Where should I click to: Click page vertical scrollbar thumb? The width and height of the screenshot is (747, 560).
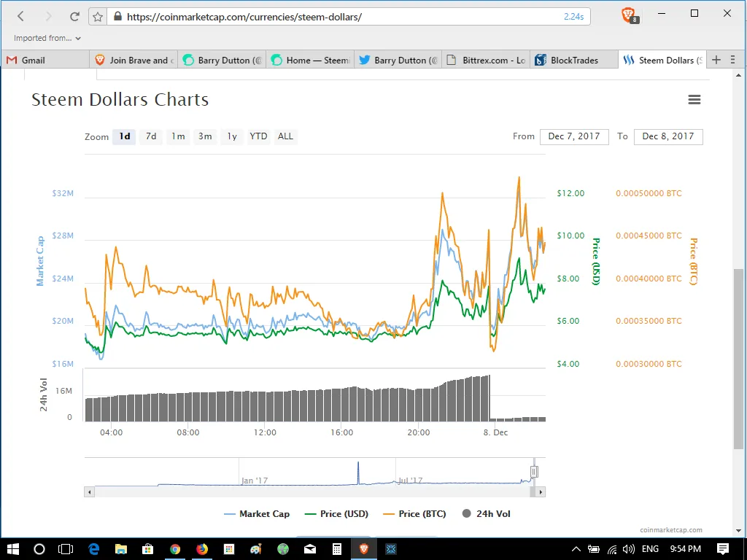738,359
